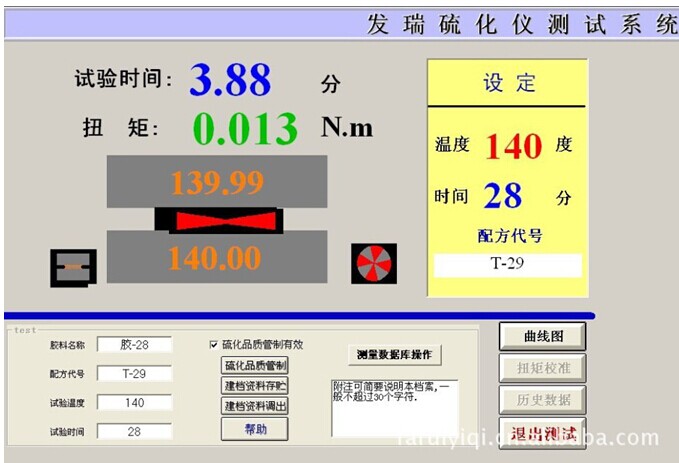
Task: Open 测量数据库操作 database operations
Action: point(394,354)
